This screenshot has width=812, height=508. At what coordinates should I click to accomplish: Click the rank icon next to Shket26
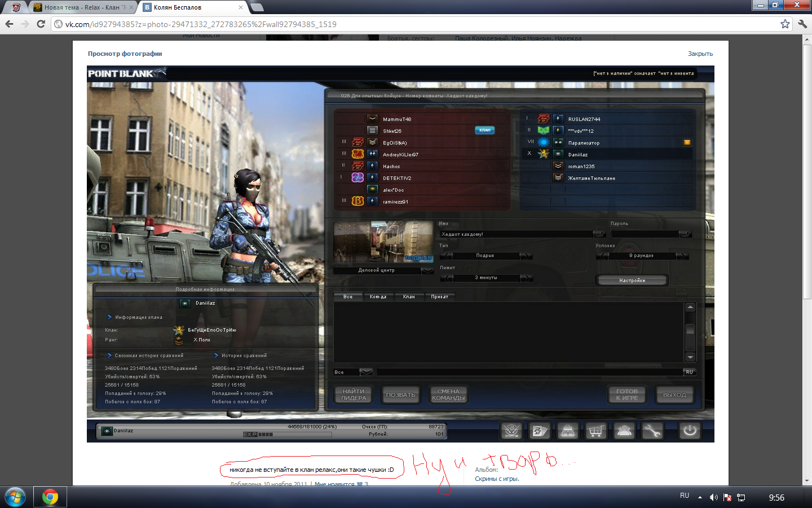click(x=372, y=130)
